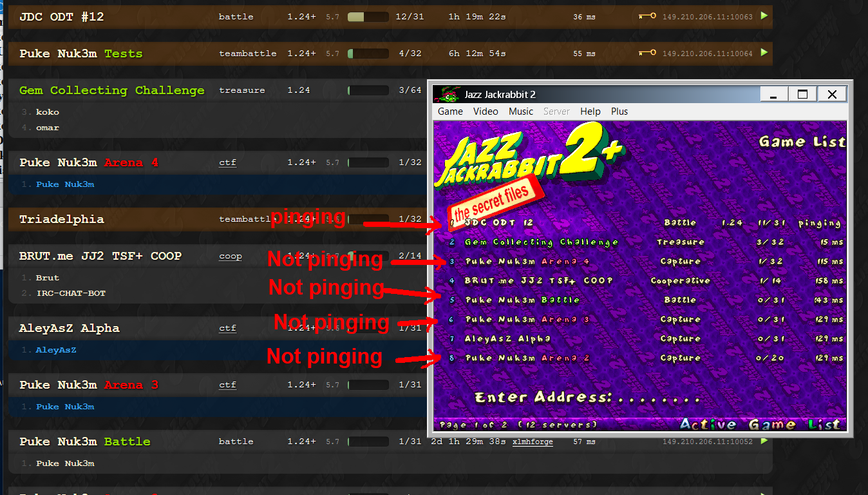
Task: Click the player capacity bar for JDC ODT #12
Action: [368, 17]
